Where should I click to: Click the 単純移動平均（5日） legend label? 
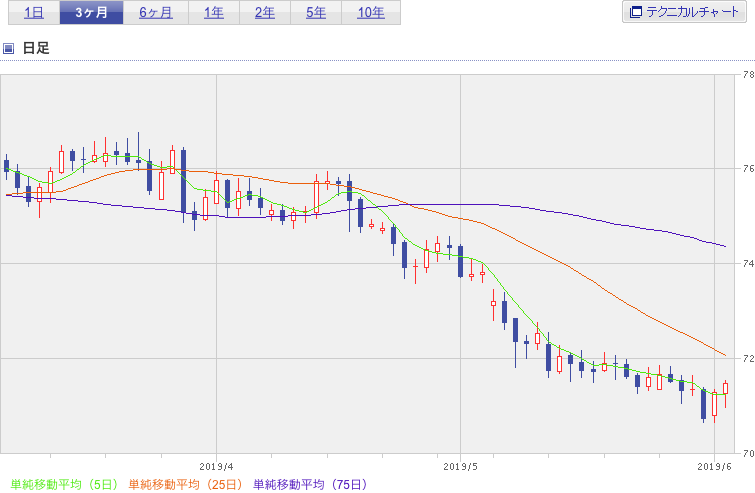pos(64,484)
